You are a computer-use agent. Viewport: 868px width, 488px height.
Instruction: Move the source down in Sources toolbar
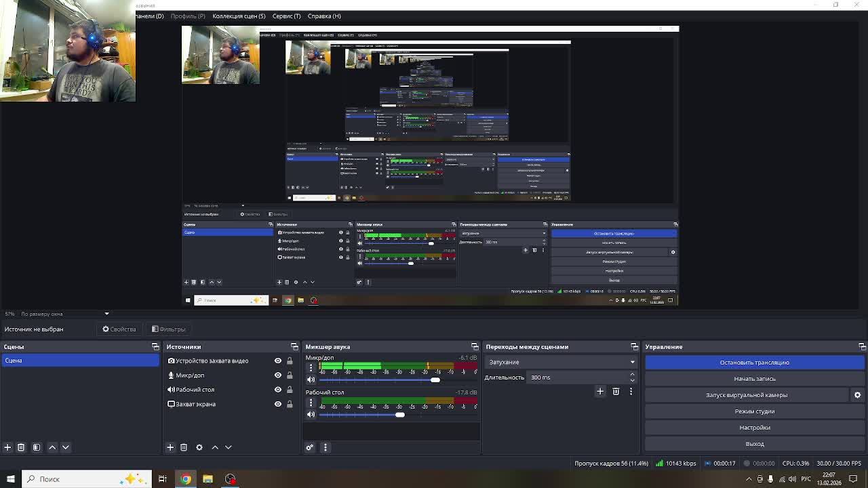[229, 447]
